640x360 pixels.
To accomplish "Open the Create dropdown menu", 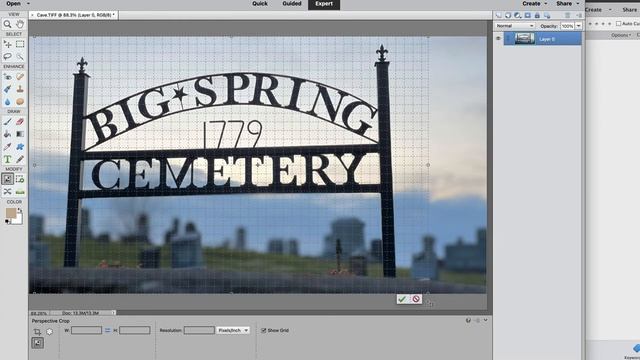I will 535,4.
